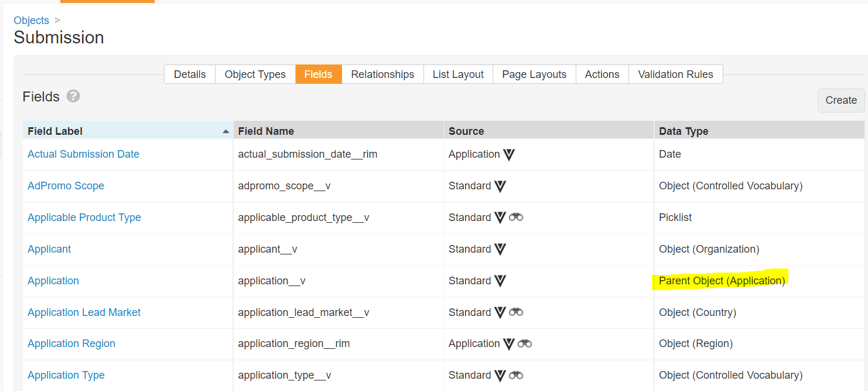The height and width of the screenshot is (391, 868).
Task: Click the help icon next to Fields heading
Action: (x=73, y=96)
